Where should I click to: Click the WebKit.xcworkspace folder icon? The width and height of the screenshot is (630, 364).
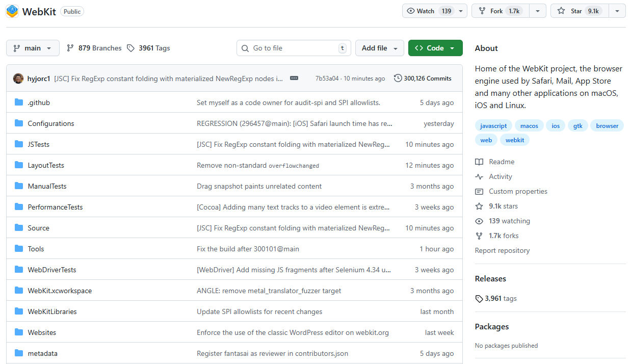point(19,291)
